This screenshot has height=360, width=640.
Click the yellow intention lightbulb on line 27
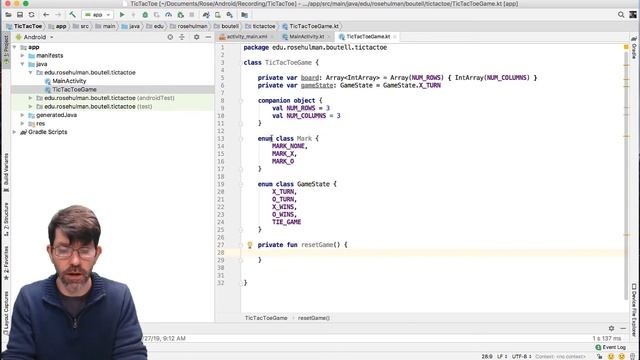click(x=250, y=245)
